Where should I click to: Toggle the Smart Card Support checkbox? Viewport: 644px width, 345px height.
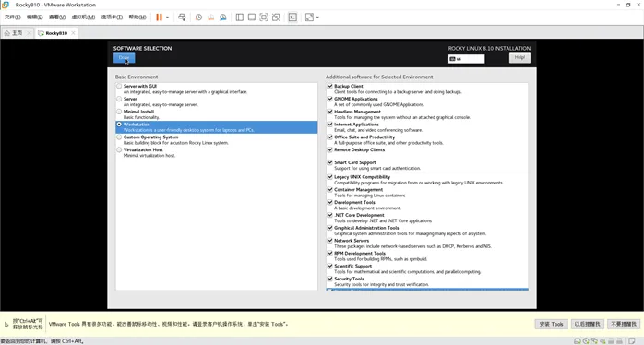pyautogui.click(x=329, y=162)
